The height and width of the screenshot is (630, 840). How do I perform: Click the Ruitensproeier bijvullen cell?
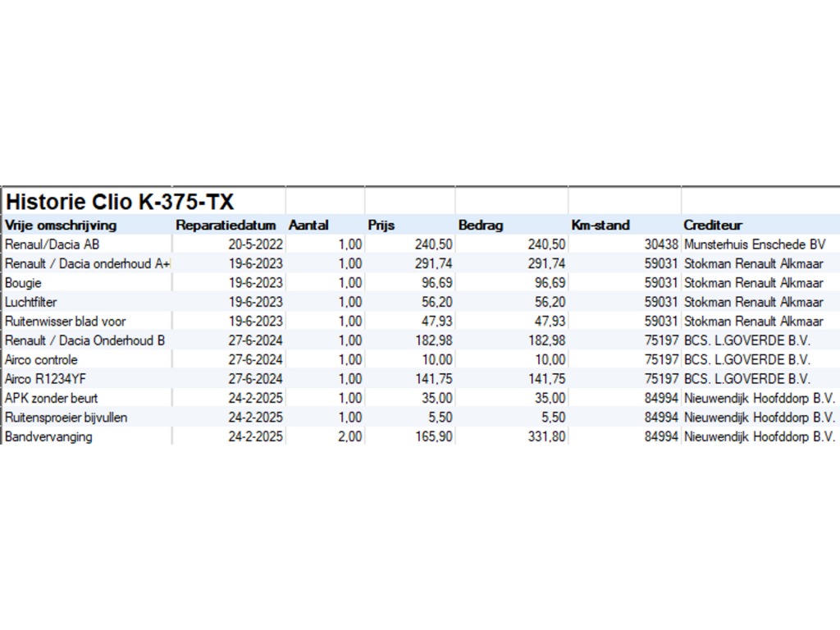[66, 418]
